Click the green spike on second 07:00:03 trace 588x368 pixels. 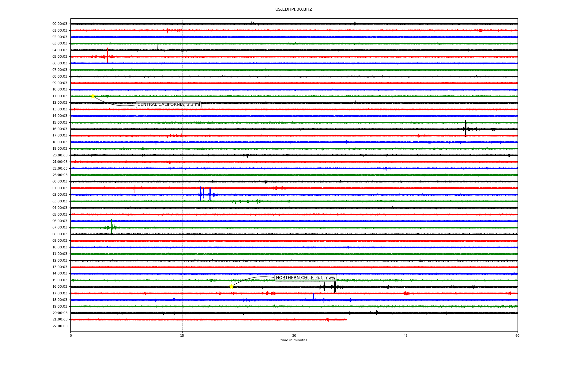click(111, 227)
